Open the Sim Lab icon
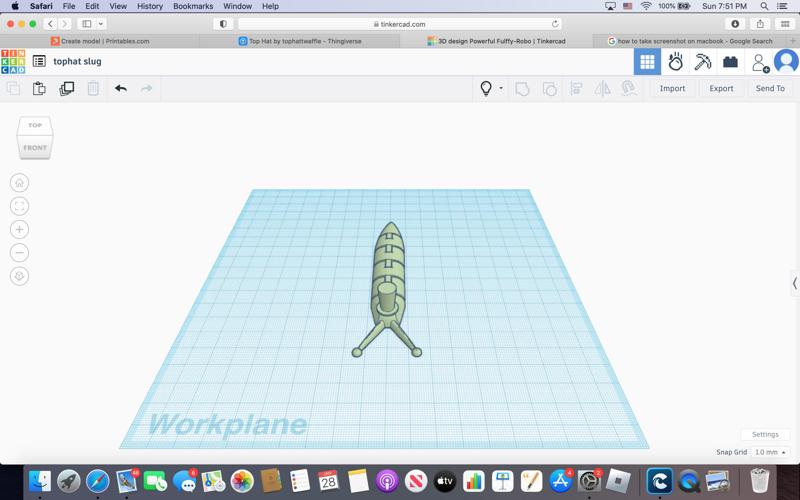 point(675,62)
